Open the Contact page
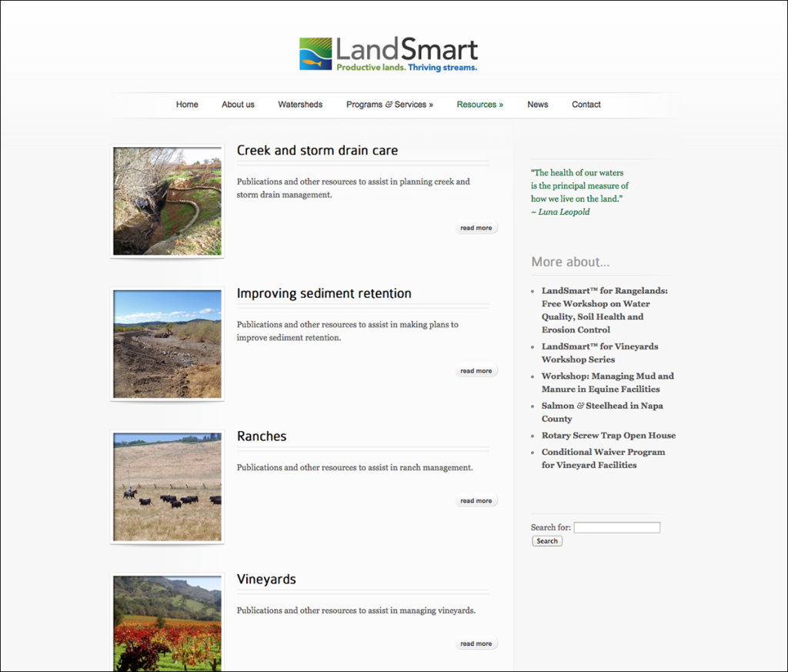 [586, 105]
